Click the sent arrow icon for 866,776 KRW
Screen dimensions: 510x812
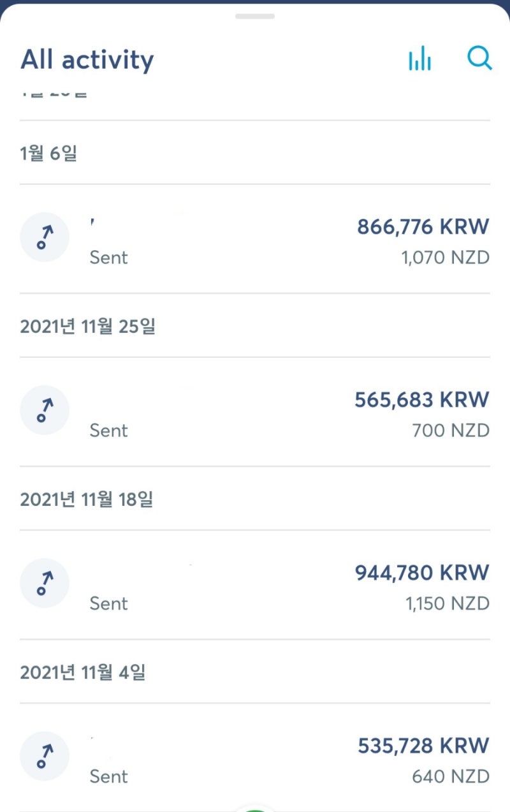(x=45, y=237)
